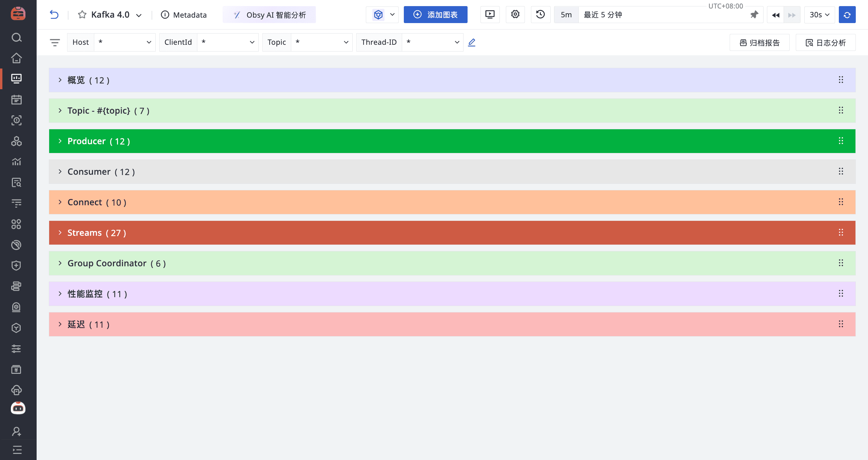The image size is (868, 460).
Task: Enter presentation mode via screen-play icon
Action: click(x=490, y=15)
